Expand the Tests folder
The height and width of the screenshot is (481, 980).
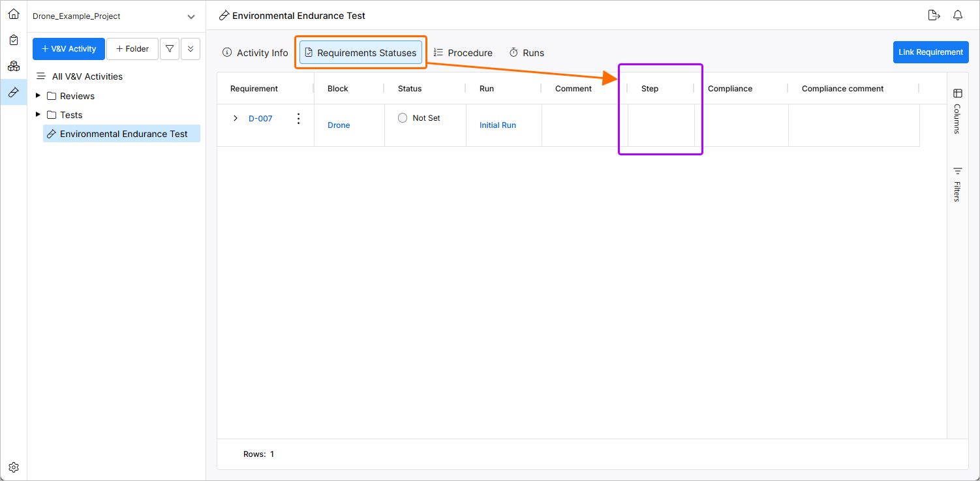pos(38,115)
